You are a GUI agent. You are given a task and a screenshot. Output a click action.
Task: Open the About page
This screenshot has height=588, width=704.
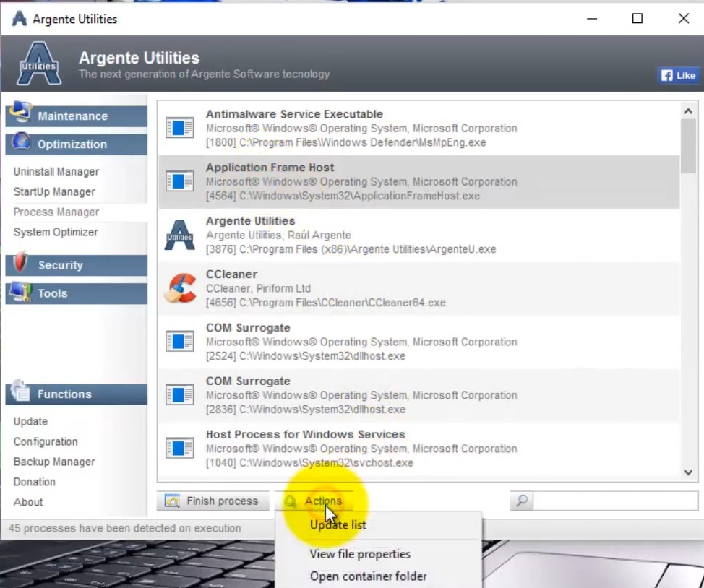[x=28, y=502]
